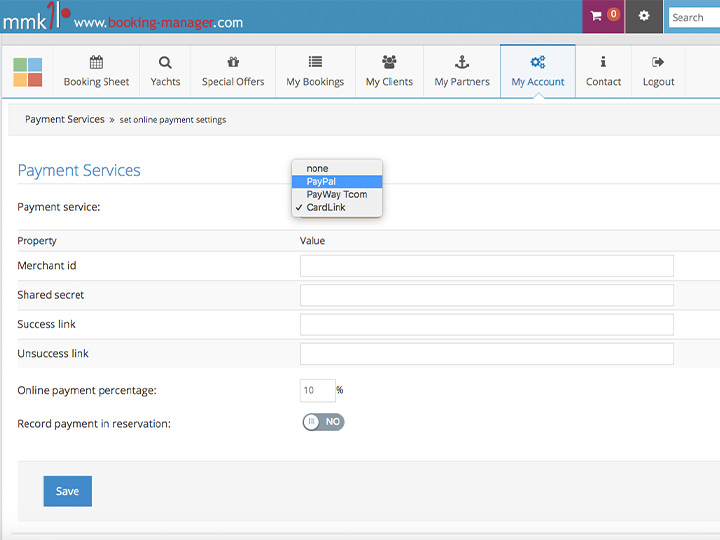Open the shopping cart icon

pyautogui.click(x=596, y=17)
